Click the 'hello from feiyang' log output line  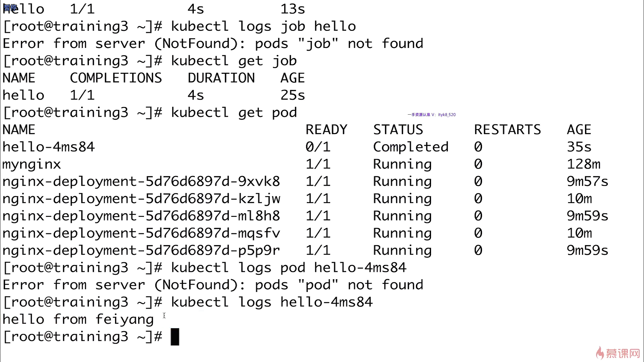tap(78, 319)
